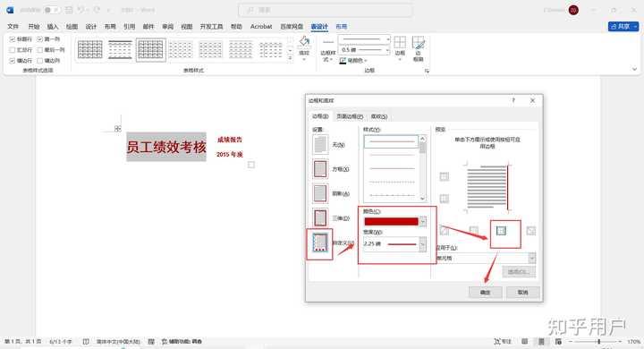The image size is (644, 349).
Task: Enable the Last Column (最后一列) checkbox
Action: (x=40, y=50)
